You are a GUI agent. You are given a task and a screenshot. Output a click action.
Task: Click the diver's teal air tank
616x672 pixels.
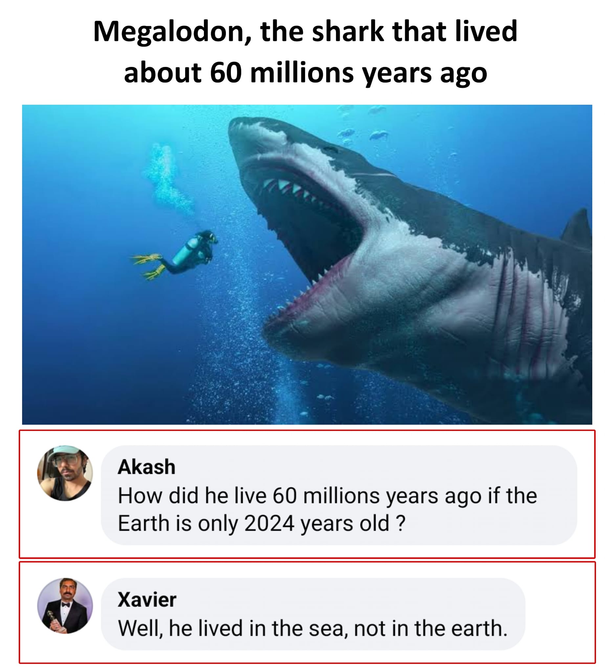185,250
